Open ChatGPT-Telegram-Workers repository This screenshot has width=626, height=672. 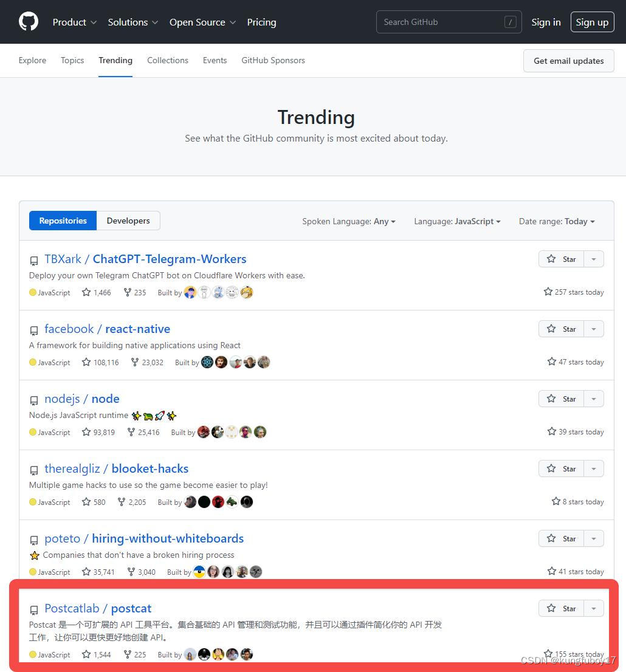(145, 259)
